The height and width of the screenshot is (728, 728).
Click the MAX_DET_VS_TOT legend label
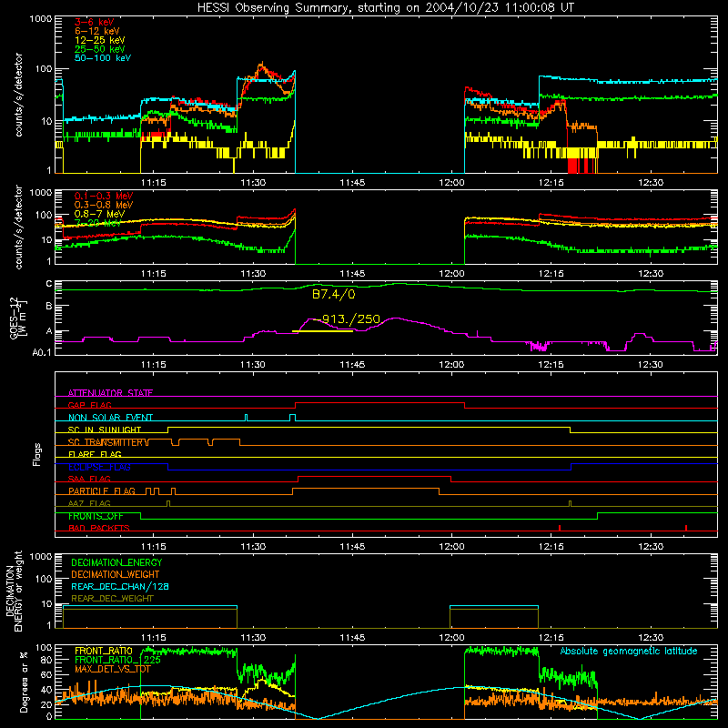[113, 669]
